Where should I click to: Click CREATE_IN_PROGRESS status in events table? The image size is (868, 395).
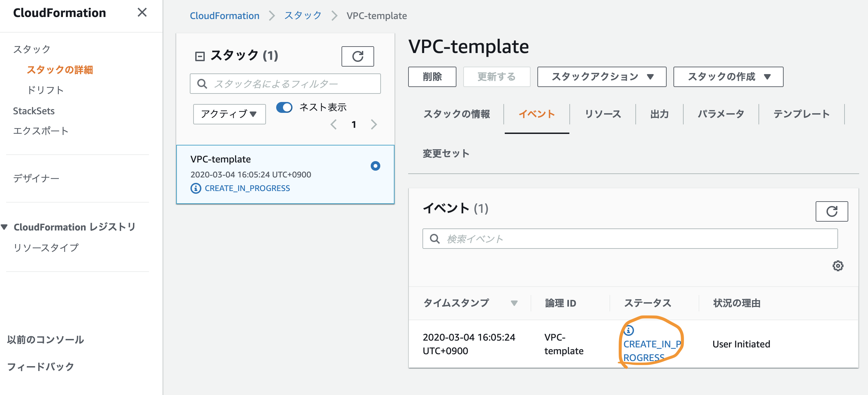[x=652, y=351]
